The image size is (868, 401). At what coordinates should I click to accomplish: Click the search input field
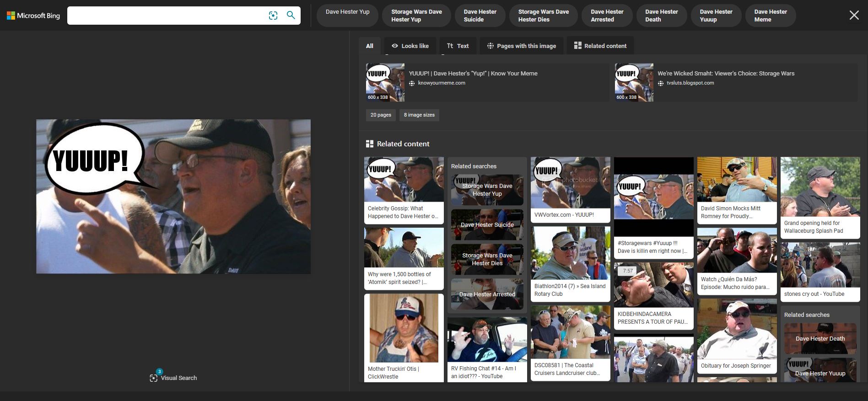coord(167,16)
